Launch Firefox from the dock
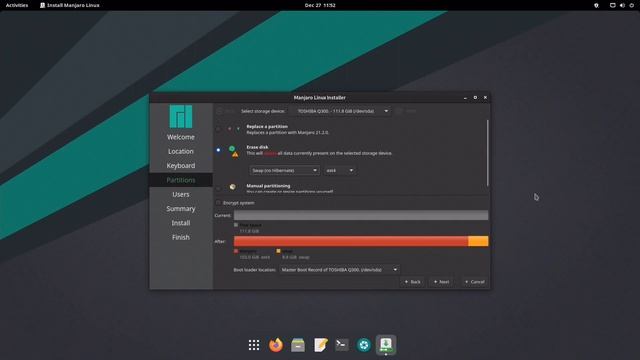 (x=276, y=345)
